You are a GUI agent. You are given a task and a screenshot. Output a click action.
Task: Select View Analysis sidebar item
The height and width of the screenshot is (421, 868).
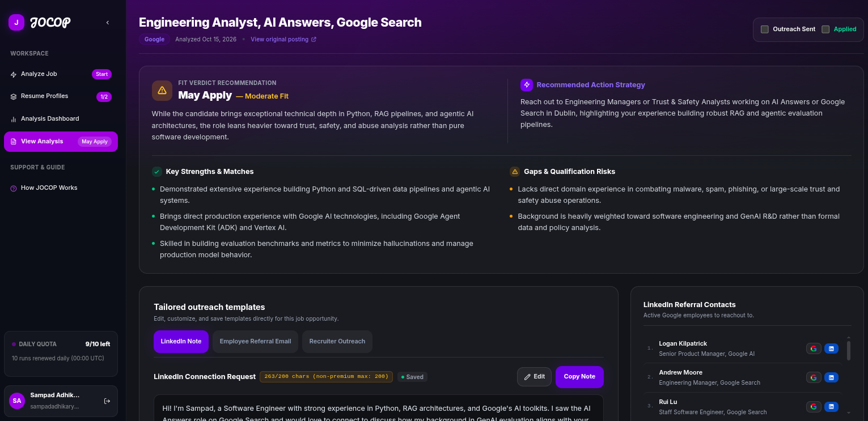(61, 142)
